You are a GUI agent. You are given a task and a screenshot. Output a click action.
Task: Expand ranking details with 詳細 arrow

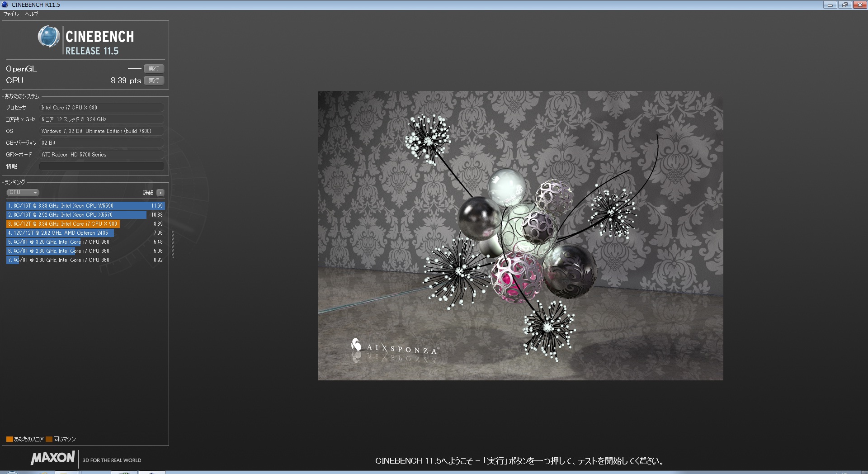[160, 193]
